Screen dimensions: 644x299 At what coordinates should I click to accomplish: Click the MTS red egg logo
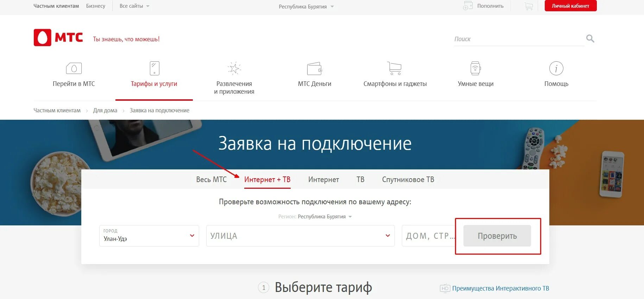click(x=43, y=38)
